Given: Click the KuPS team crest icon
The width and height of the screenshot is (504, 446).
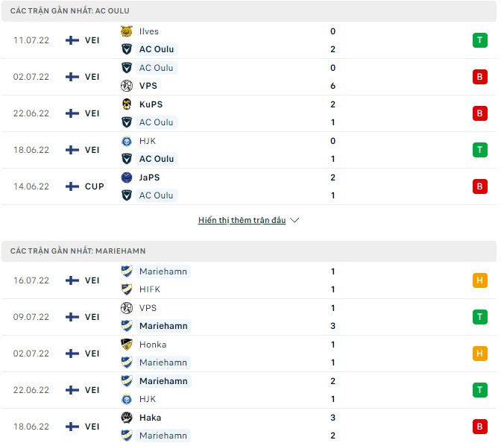Looking at the screenshot, I should point(126,104).
